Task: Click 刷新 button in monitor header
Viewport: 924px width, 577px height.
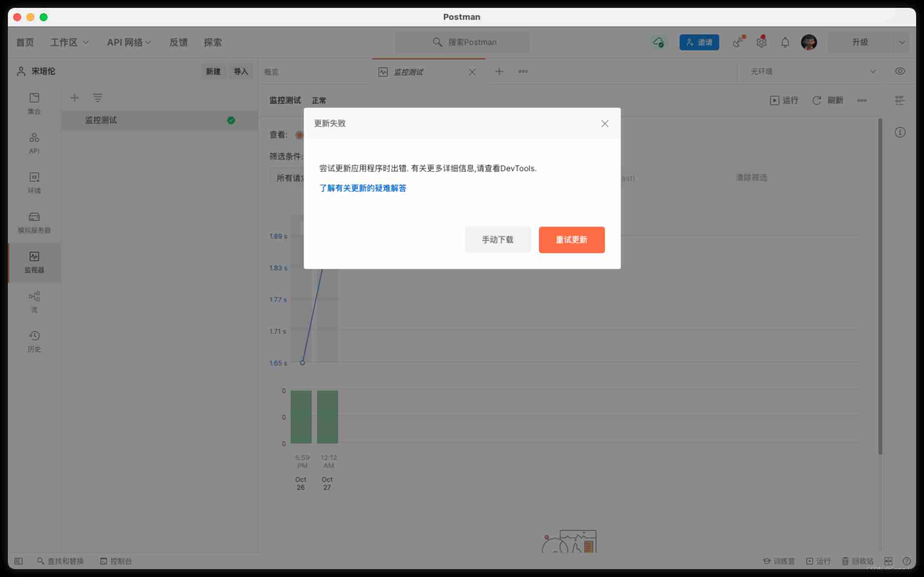Action: pos(828,100)
